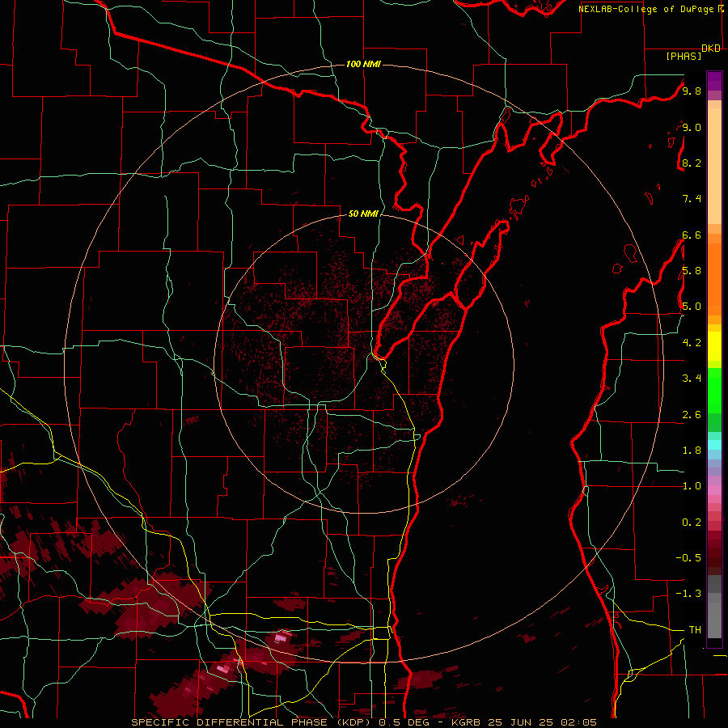Click the 3.4 legend value
This screenshot has width=728, height=728.
[692, 379]
